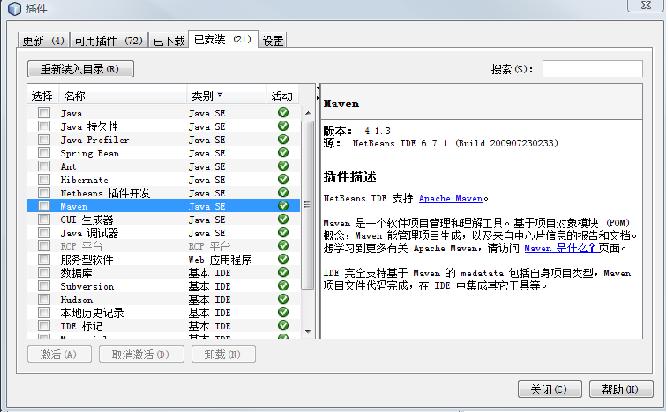Open the 可用插件 (72) tab
The width and height of the screenshot is (668, 412).
point(108,41)
